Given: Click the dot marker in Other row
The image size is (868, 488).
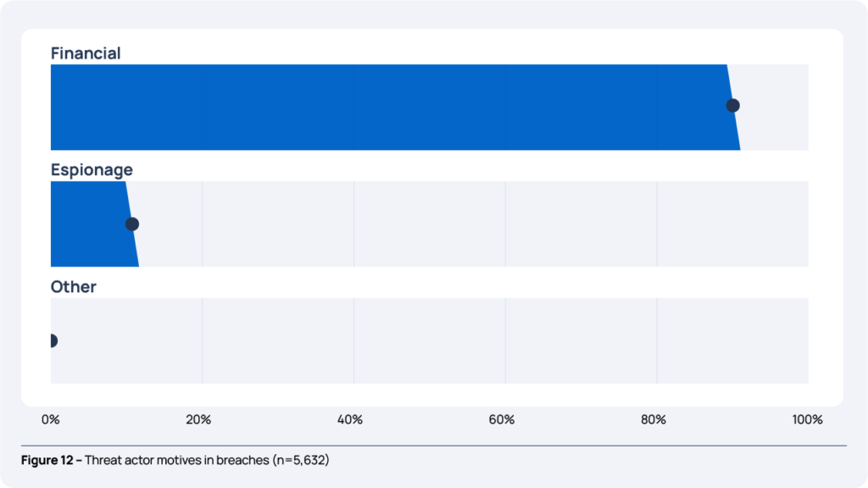Looking at the screenshot, I should pyautogui.click(x=52, y=341).
